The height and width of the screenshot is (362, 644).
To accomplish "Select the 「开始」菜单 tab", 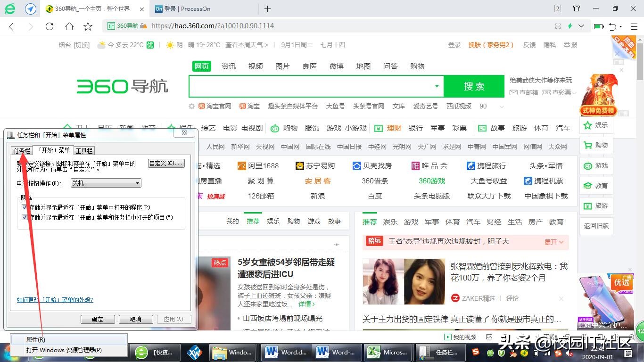I will (x=53, y=150).
